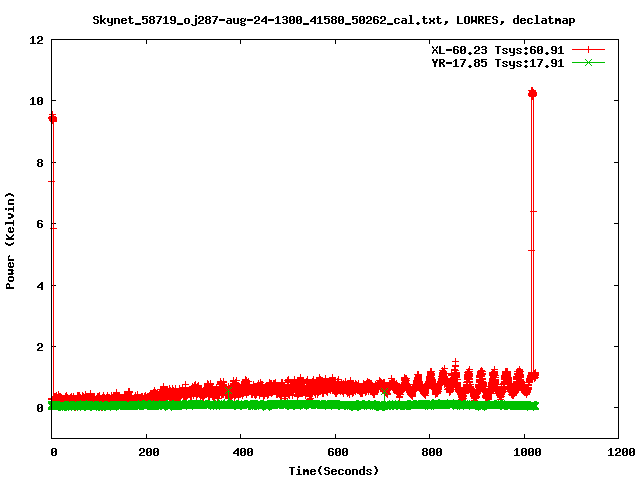This screenshot has width=640, height=480.
Task: Click the y-axis tick label 4
Action: tap(40, 286)
